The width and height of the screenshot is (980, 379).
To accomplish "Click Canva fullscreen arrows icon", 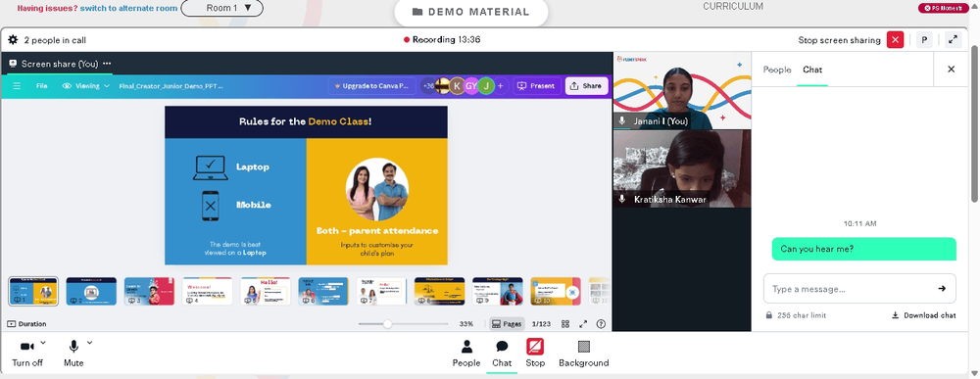I will (x=583, y=324).
